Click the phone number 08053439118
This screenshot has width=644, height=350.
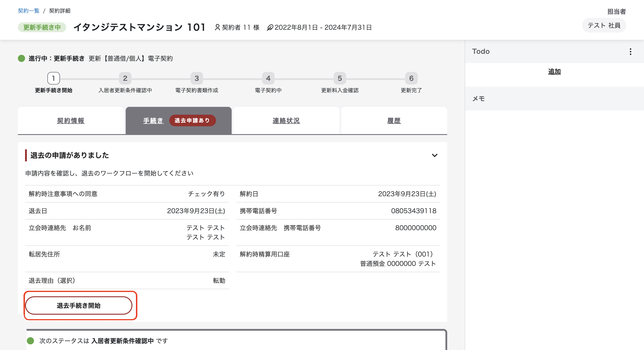414,211
